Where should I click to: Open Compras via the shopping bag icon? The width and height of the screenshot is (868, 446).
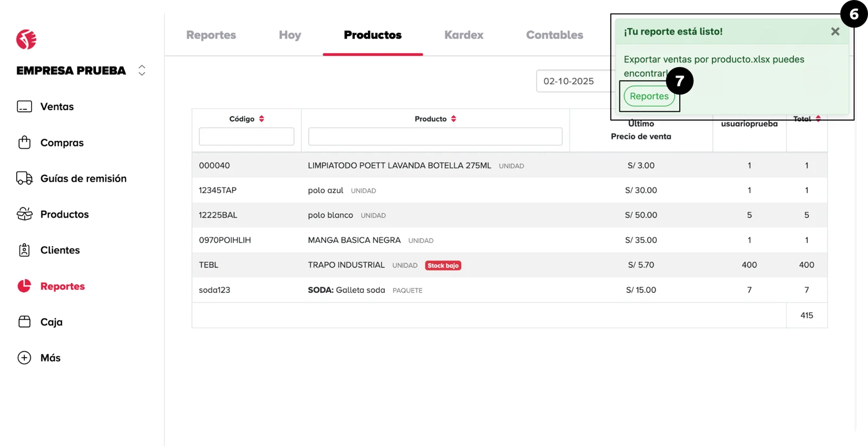(x=24, y=142)
